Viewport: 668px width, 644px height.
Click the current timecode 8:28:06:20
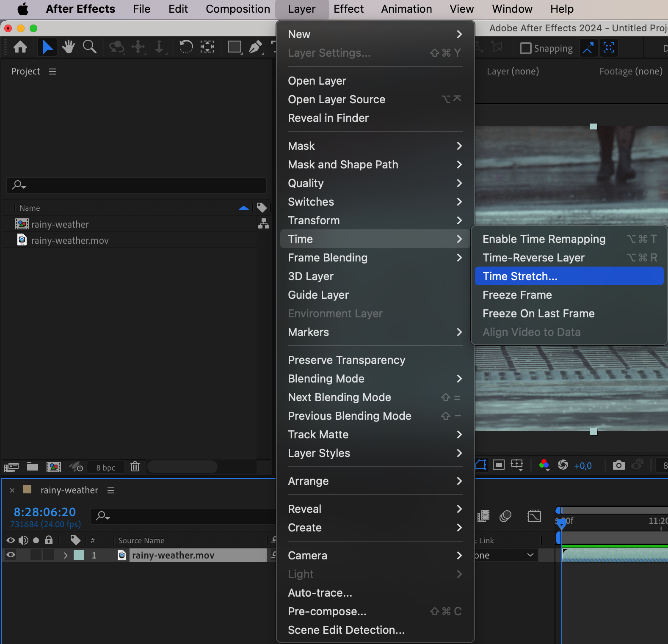[45, 512]
